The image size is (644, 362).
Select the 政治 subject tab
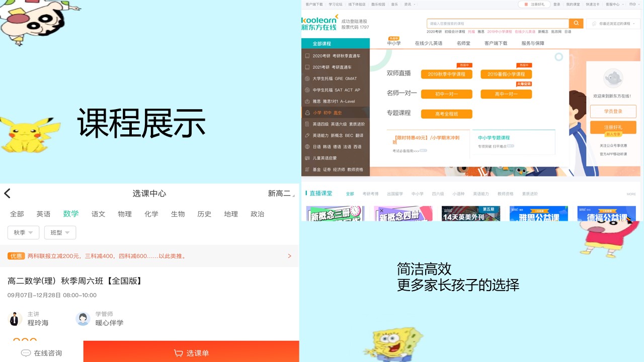[257, 214]
